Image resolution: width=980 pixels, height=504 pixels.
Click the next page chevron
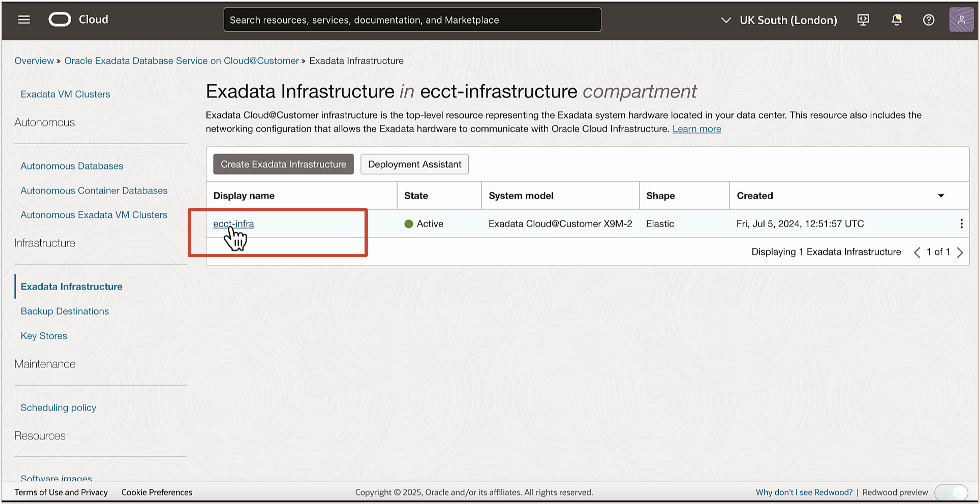(961, 252)
